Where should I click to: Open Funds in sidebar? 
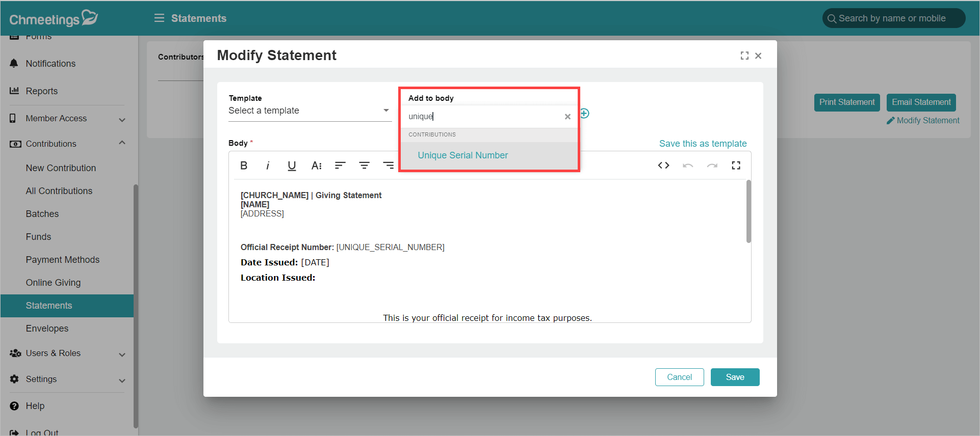click(38, 237)
